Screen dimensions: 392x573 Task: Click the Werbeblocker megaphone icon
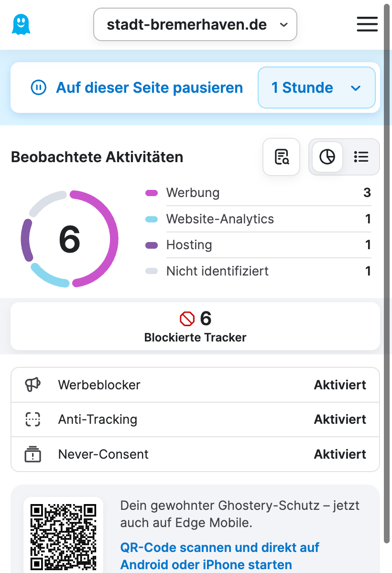[33, 385]
